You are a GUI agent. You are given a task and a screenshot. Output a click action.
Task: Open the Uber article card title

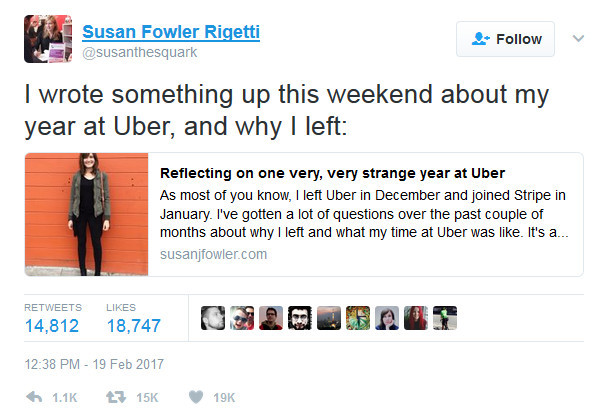pos(332,173)
